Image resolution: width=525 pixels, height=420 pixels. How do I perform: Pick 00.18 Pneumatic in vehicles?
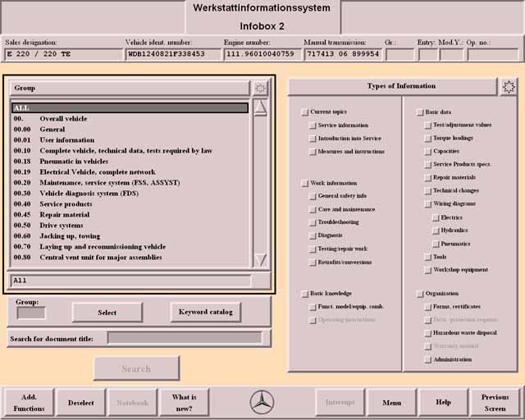point(130,162)
